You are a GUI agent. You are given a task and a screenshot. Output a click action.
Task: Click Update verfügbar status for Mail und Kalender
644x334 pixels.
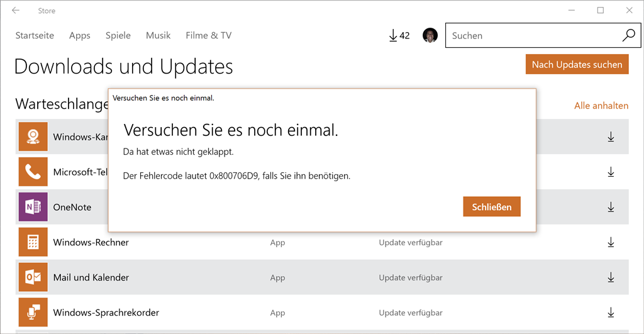click(411, 277)
